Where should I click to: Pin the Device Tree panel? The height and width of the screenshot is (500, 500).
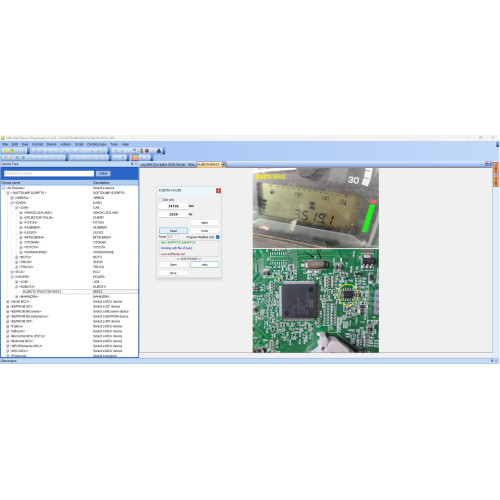(132, 164)
